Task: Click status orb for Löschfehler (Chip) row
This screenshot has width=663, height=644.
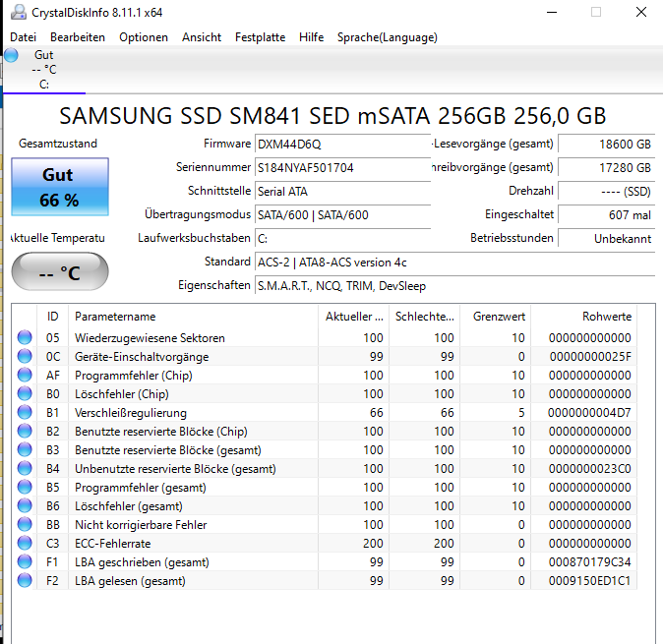Action: click(x=25, y=393)
